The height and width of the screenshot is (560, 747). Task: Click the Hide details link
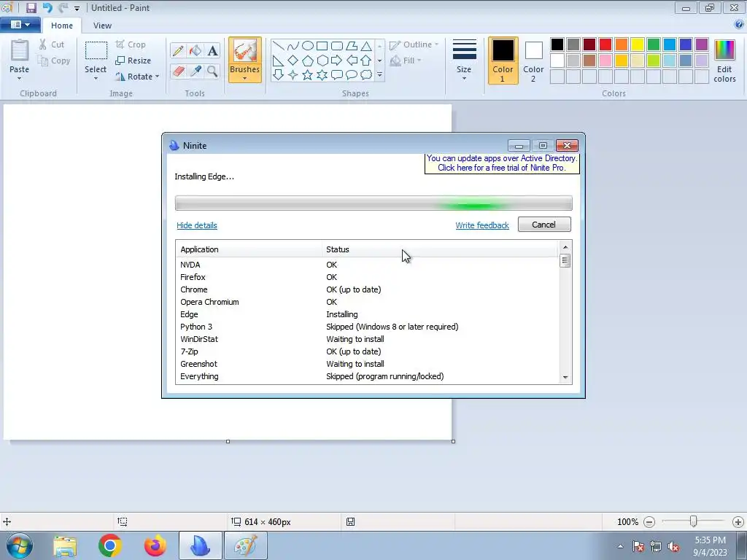pyautogui.click(x=197, y=225)
